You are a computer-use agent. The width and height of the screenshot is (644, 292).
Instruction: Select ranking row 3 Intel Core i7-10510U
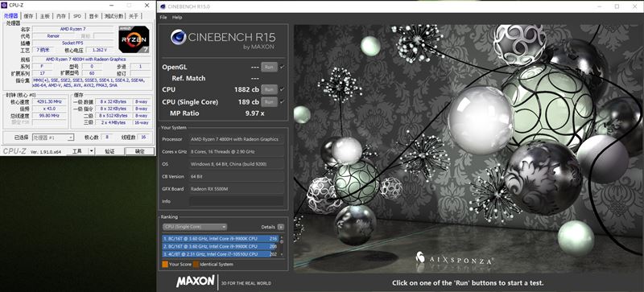221,254
